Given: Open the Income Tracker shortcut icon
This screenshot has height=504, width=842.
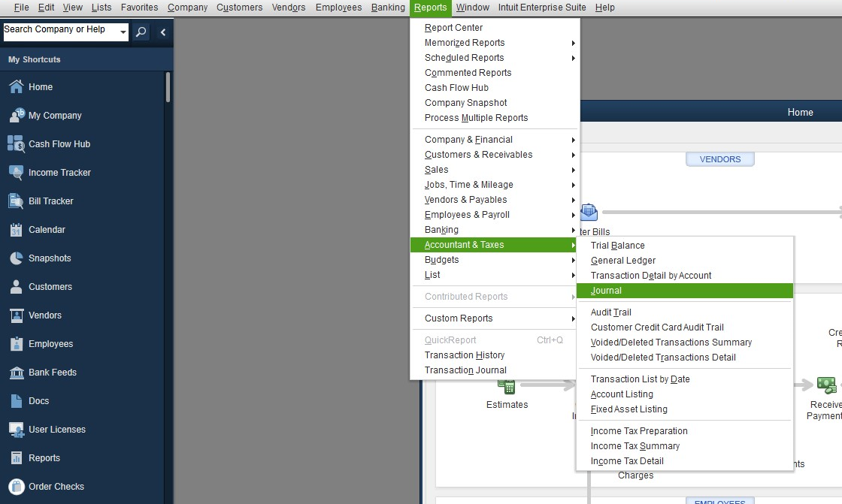Looking at the screenshot, I should 17,172.
